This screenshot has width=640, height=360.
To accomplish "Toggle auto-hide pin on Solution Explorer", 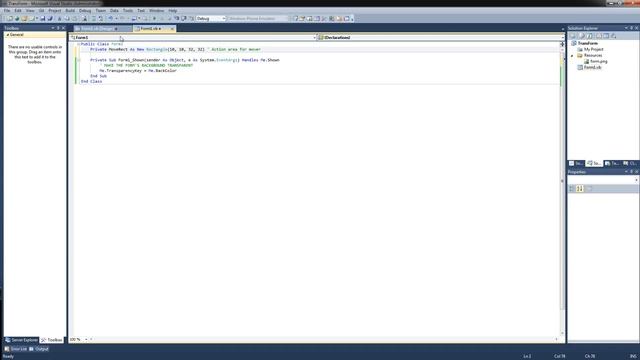I will tap(631, 28).
